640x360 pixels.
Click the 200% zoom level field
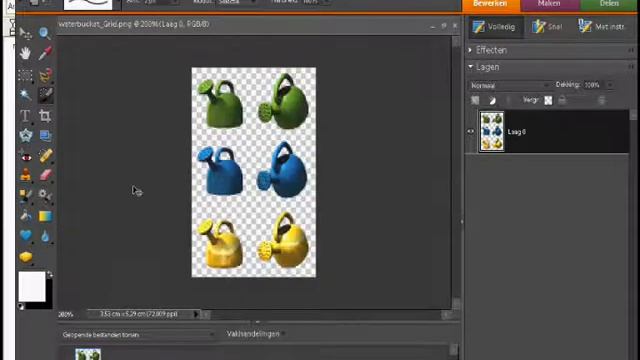(x=66, y=315)
